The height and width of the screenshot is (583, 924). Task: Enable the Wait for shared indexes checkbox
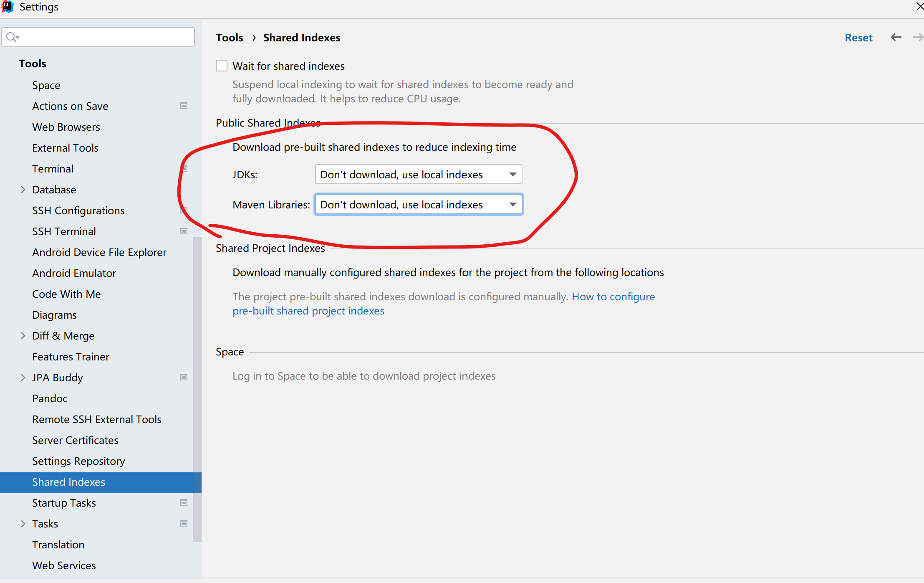(x=221, y=65)
